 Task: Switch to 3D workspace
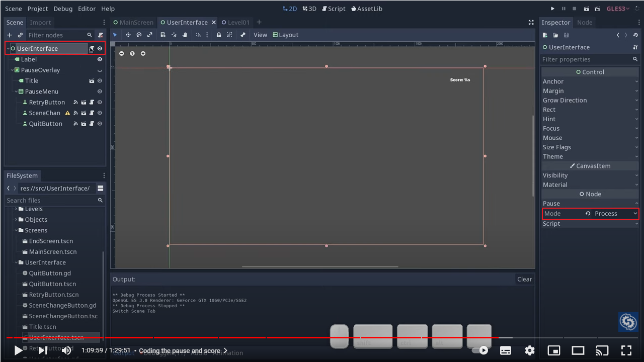(x=309, y=9)
